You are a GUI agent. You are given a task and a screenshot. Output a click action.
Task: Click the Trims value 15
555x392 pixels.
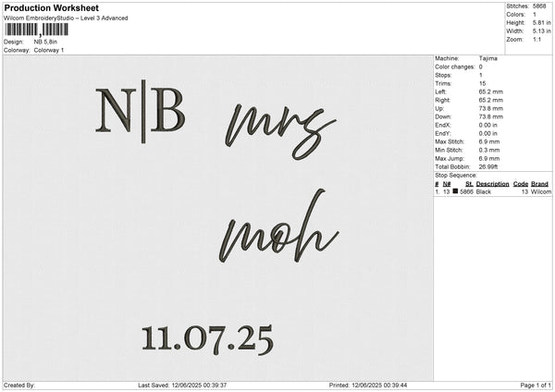click(x=482, y=83)
